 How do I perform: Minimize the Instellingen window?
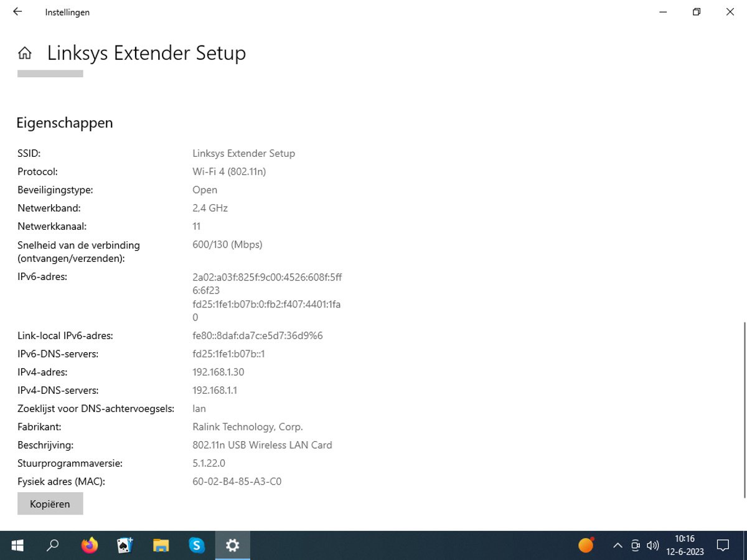[664, 12]
